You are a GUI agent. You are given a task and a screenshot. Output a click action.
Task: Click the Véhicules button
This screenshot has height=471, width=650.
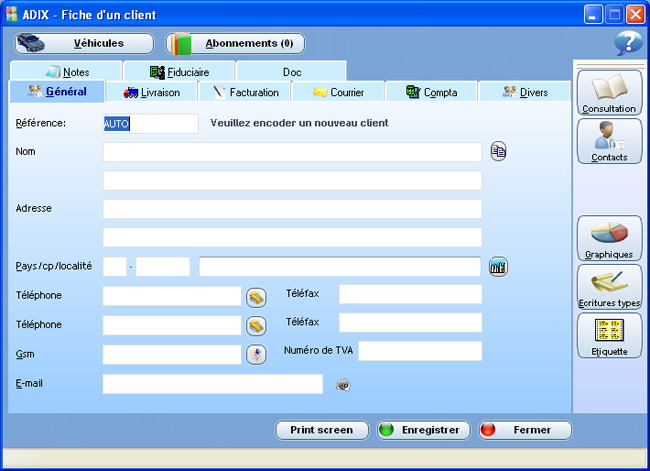84,43
